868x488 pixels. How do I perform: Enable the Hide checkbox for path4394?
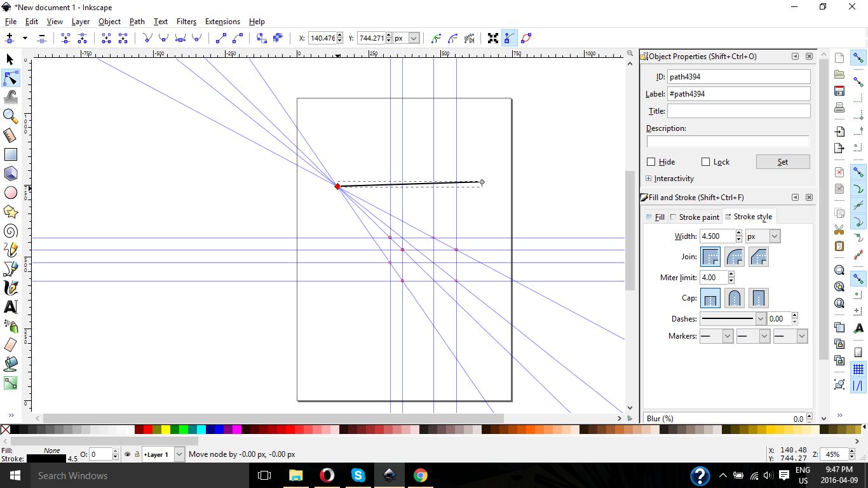pyautogui.click(x=651, y=161)
